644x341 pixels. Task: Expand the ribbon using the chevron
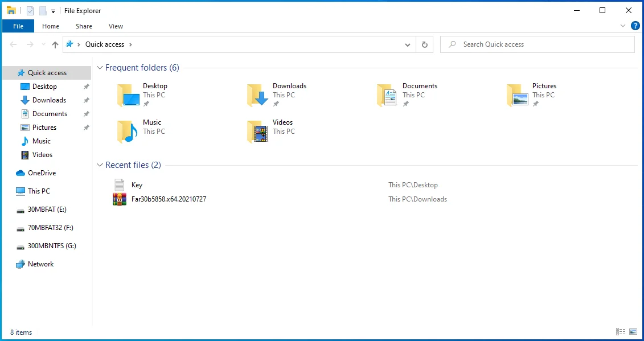coord(622,26)
